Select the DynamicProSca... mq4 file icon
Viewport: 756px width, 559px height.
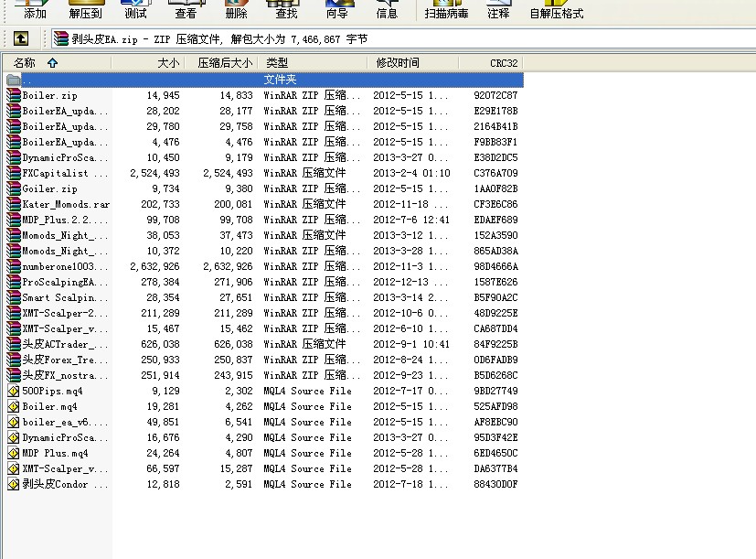(x=14, y=437)
